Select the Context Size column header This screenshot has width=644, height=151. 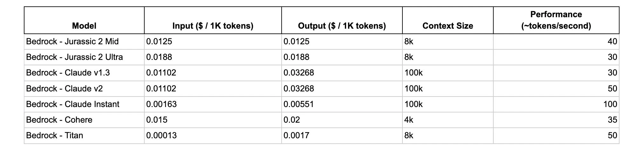coord(448,26)
